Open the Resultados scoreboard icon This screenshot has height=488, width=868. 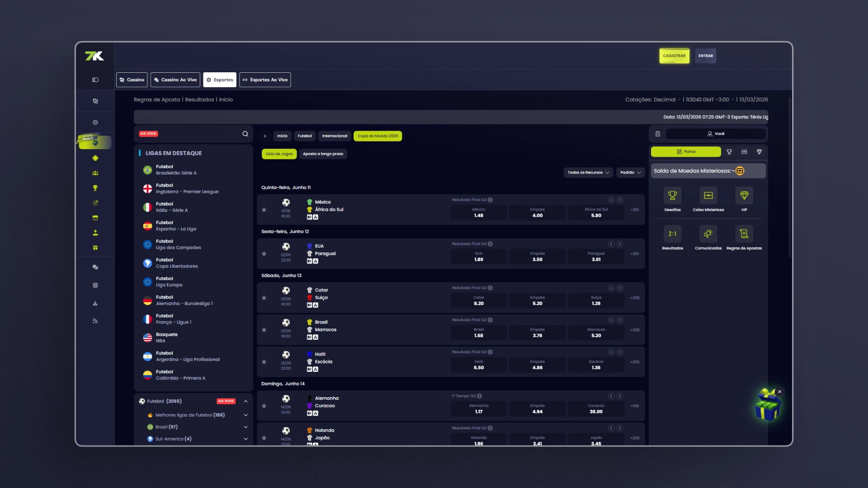coord(672,234)
